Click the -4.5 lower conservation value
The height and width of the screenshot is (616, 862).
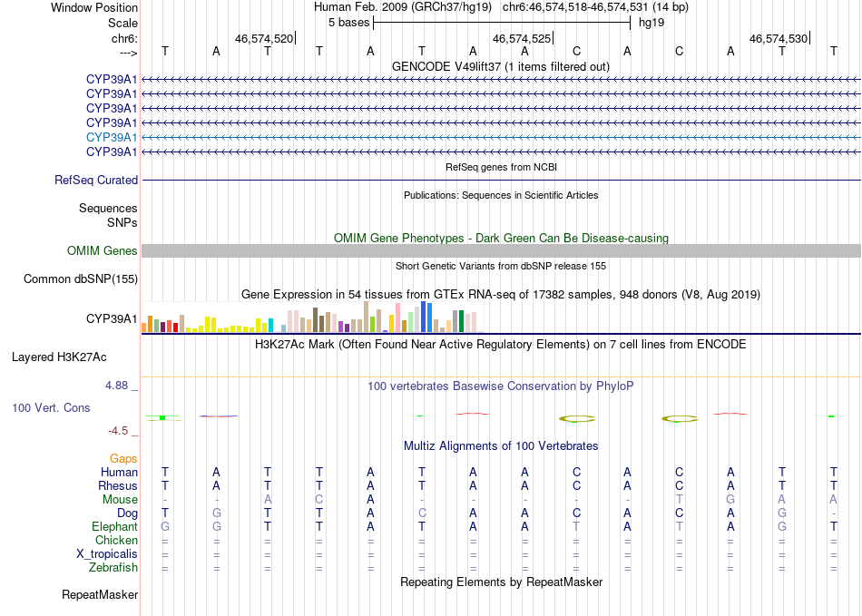(x=118, y=431)
